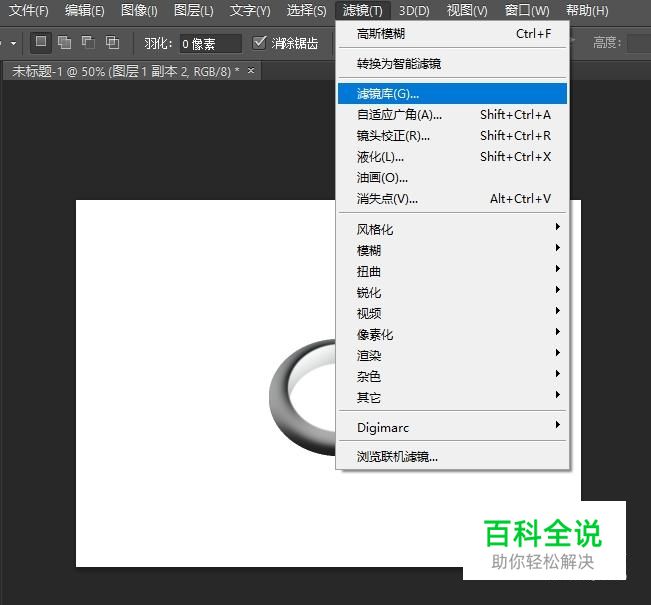Screen dimensions: 651x605
Task: Open the tool preset picker arrow
Action: coord(13,43)
